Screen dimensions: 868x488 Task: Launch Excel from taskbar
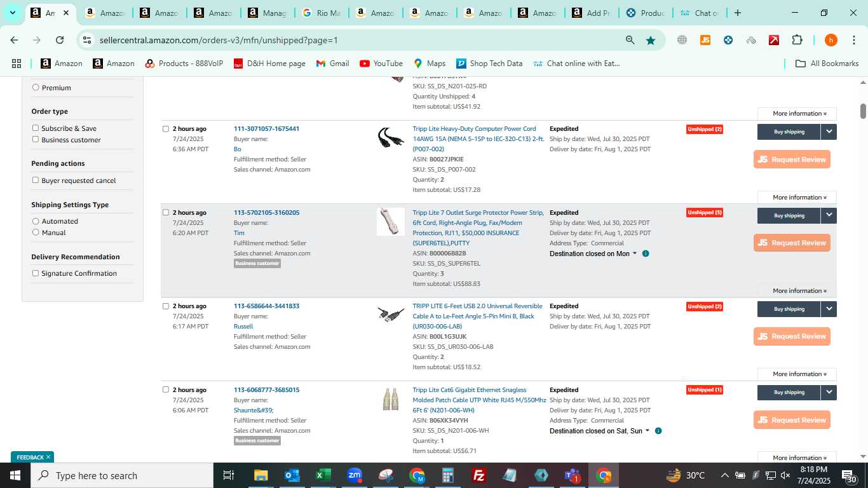click(x=323, y=475)
